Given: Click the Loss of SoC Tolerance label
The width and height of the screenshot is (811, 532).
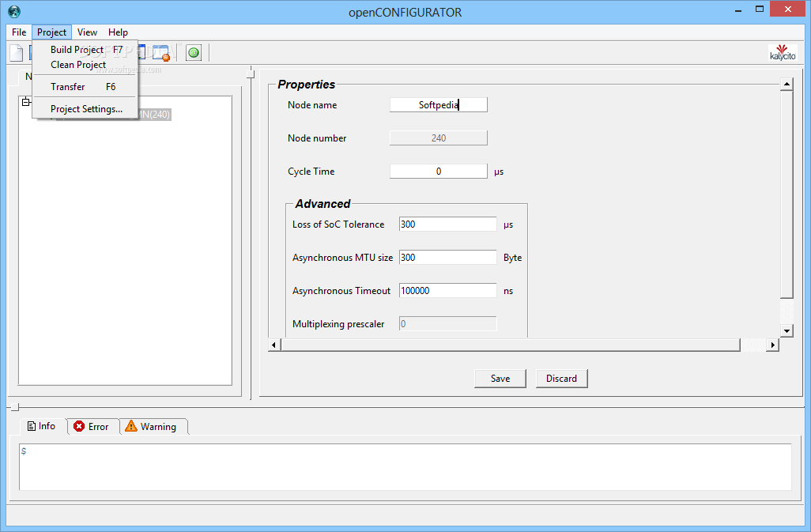Looking at the screenshot, I should 338,224.
